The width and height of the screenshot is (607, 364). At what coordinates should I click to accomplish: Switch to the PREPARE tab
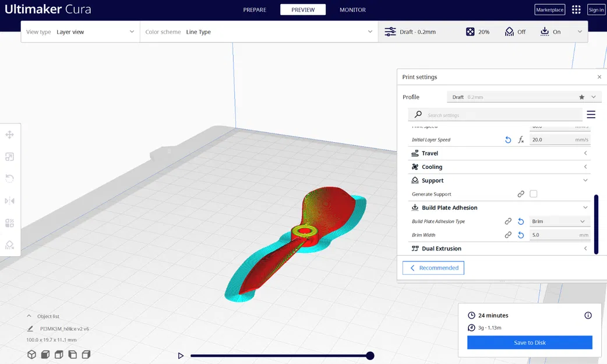(253, 9)
